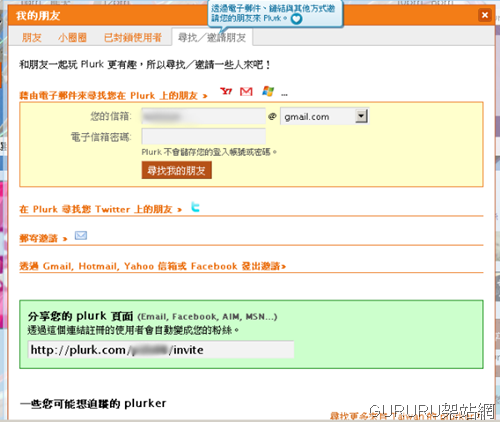The height and width of the screenshot is (422, 500).
Task: Focus the 電子信箱密碼 password field
Action: click(203, 136)
